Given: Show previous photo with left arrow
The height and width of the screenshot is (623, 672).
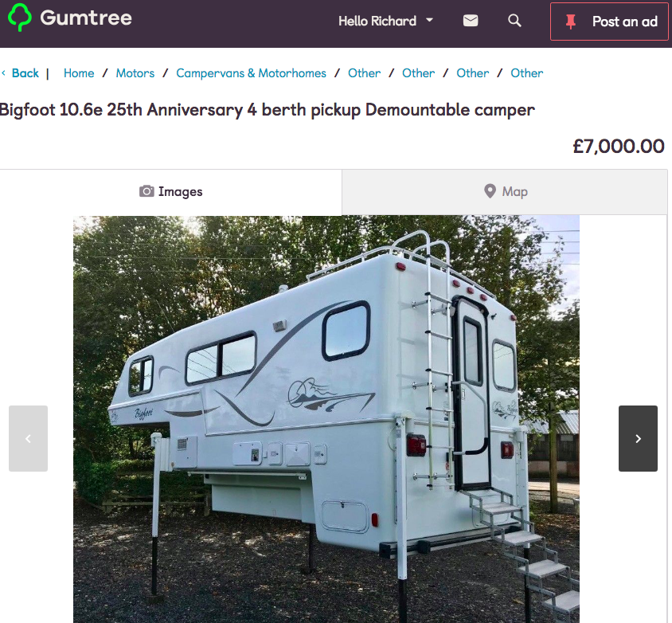Looking at the screenshot, I should pyautogui.click(x=29, y=438).
